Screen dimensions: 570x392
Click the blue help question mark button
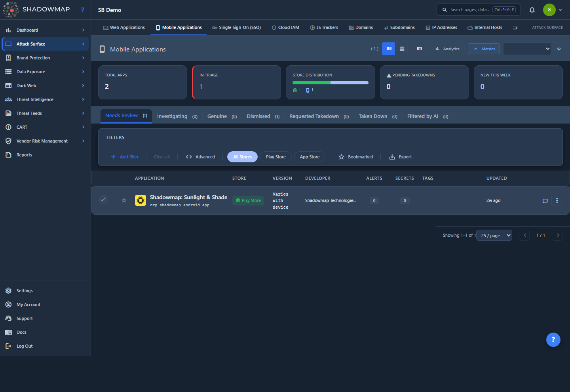(553, 339)
